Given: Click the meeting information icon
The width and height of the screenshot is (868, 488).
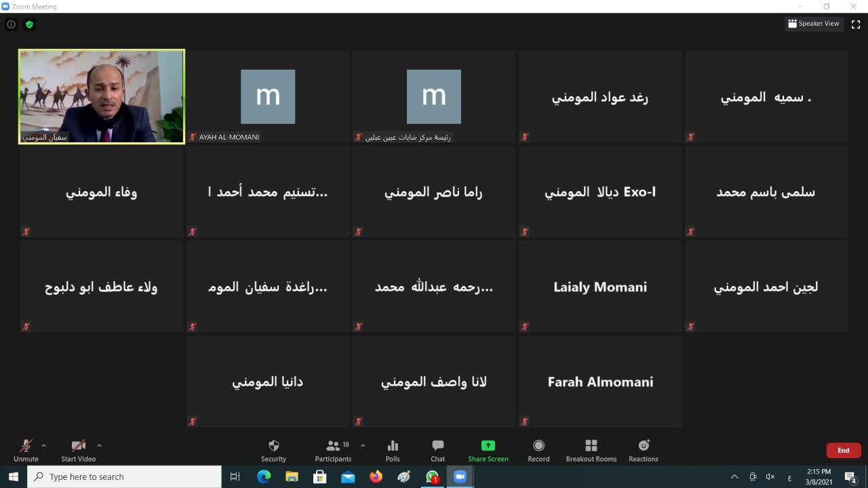Looking at the screenshot, I should (x=12, y=24).
